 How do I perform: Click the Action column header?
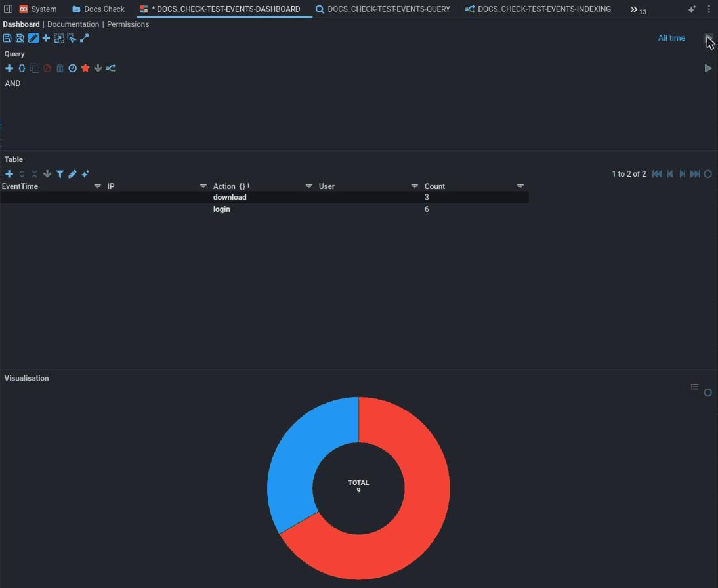click(224, 186)
